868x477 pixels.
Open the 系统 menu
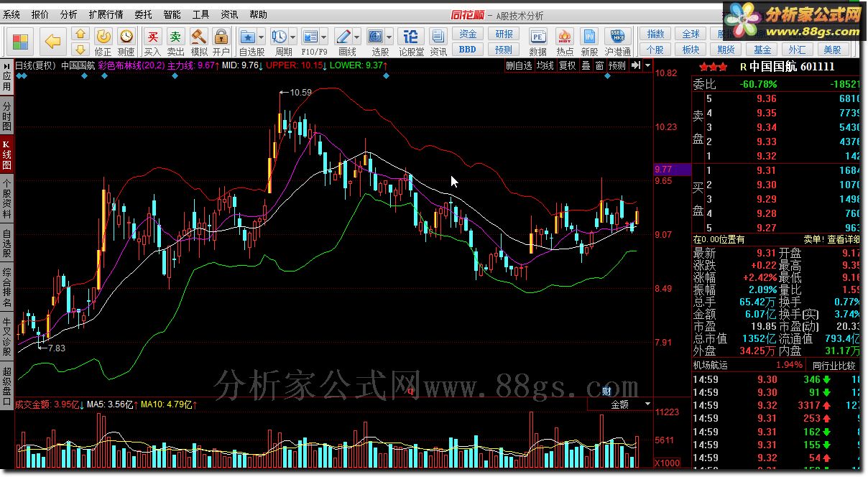point(12,14)
